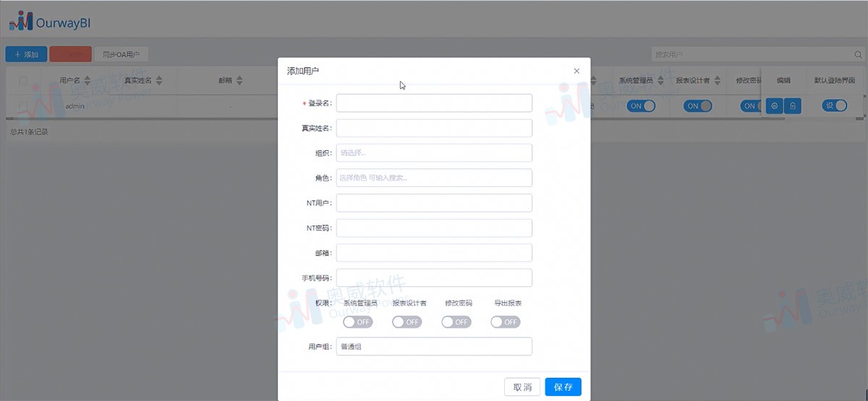
Task: Click the 搜索用户 search box
Action: 757,54
